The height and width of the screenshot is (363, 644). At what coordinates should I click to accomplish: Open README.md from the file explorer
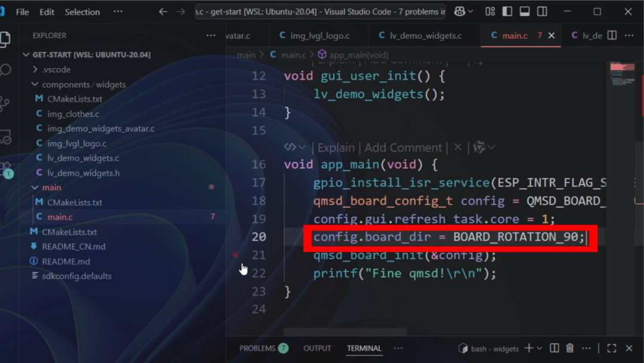66,262
